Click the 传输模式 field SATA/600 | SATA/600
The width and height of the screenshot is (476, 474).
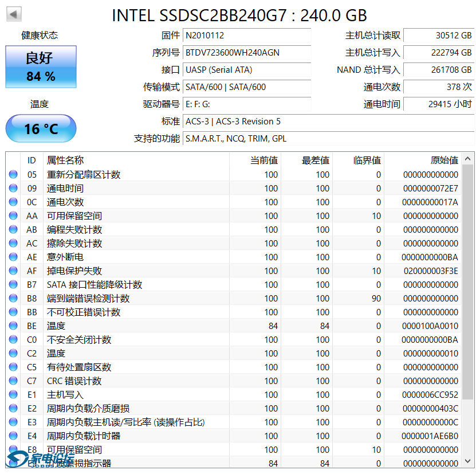[x=247, y=87]
